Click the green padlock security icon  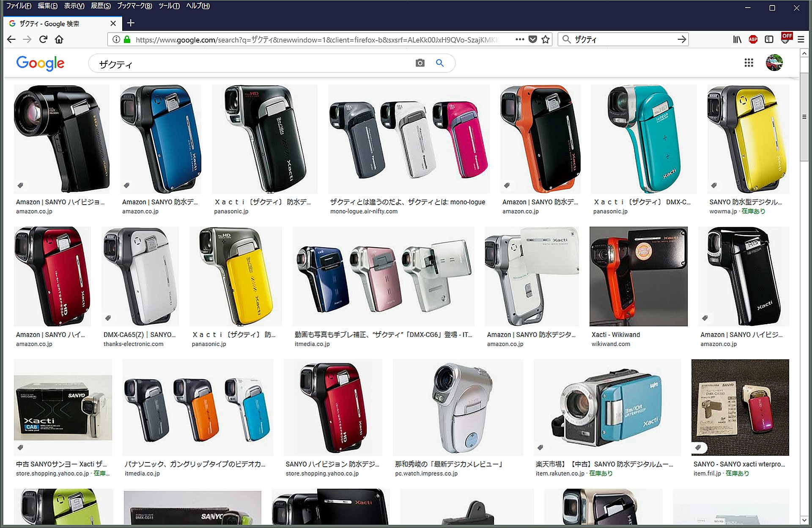pos(127,39)
